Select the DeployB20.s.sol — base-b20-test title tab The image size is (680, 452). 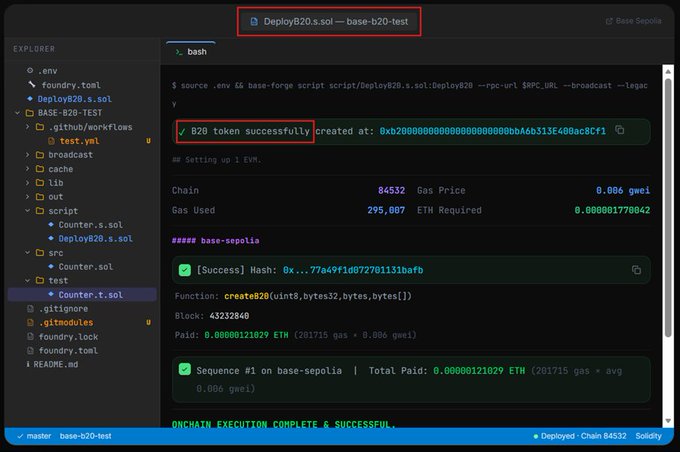[x=329, y=21]
